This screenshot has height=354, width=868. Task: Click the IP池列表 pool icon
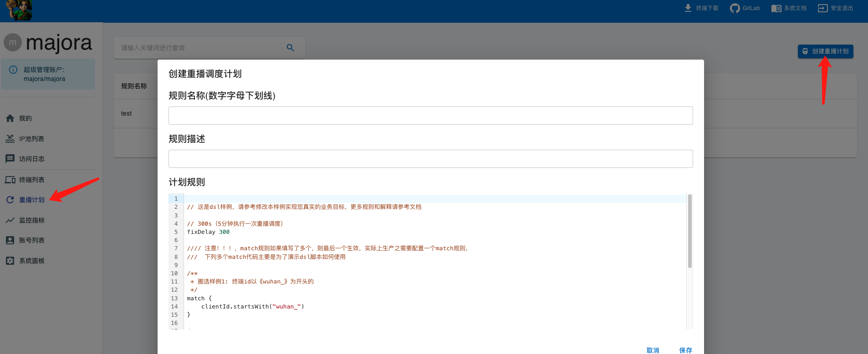coord(10,139)
